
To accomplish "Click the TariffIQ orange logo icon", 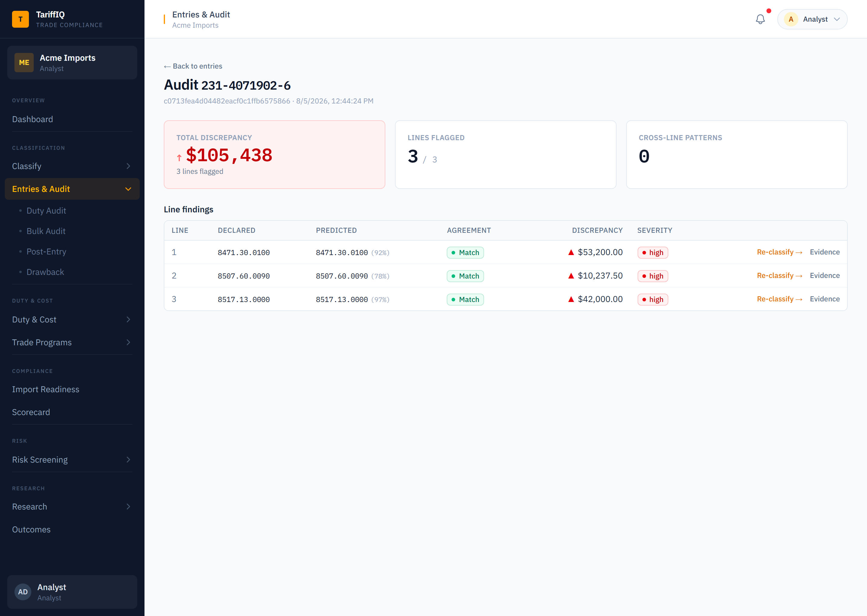I will [x=20, y=19].
